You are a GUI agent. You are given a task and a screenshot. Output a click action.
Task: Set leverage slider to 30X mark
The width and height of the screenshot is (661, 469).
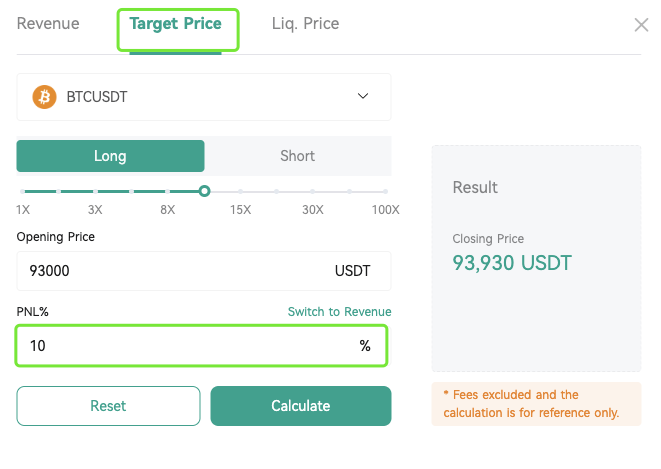coord(312,192)
